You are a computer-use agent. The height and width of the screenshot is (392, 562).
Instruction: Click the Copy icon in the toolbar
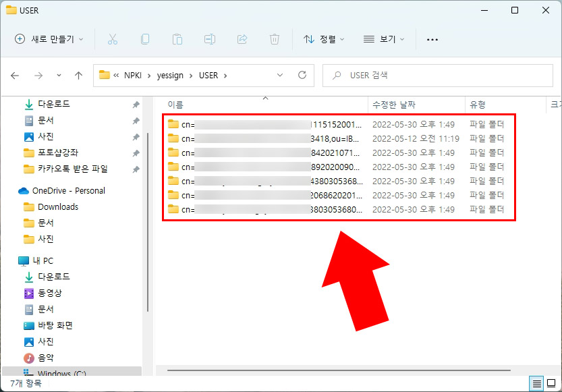[145, 39]
